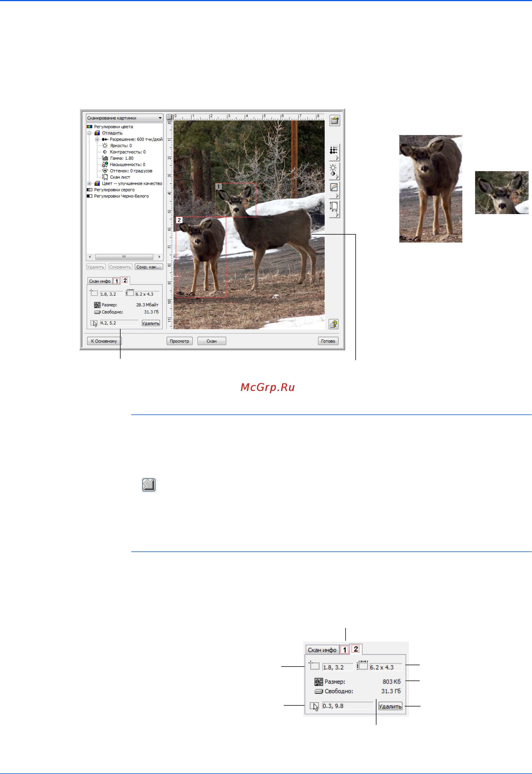Click the enlarged ruler units icon below dialog
Screen dimensions: 532x774
click(149, 485)
